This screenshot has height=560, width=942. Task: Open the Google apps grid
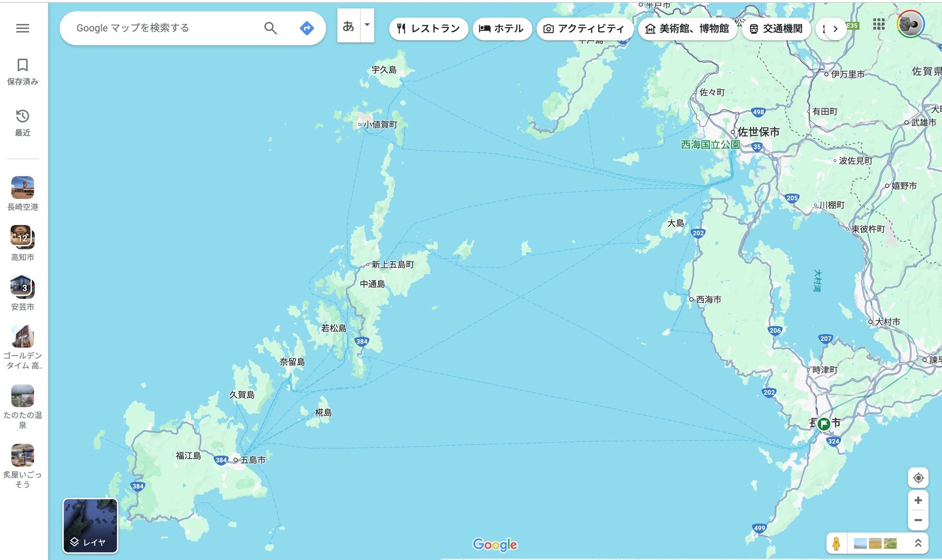879,24
